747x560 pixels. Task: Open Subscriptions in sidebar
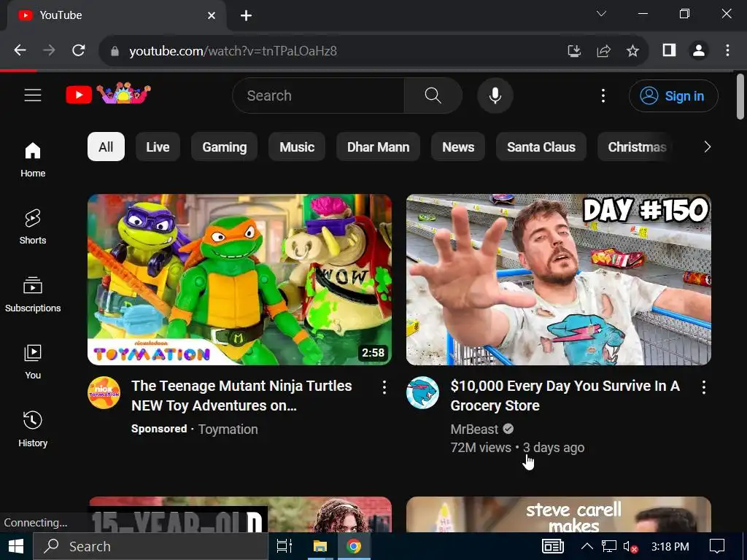(33, 295)
